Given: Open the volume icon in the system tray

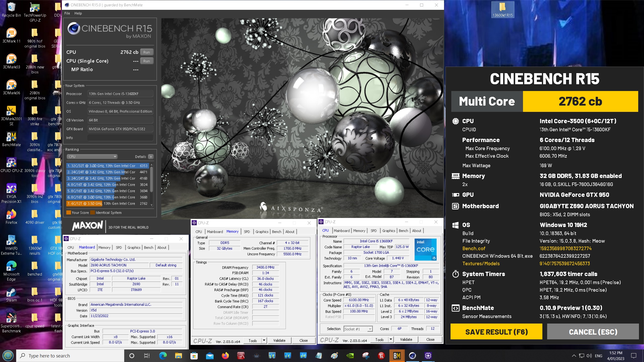Looking at the screenshot, I should (589, 356).
